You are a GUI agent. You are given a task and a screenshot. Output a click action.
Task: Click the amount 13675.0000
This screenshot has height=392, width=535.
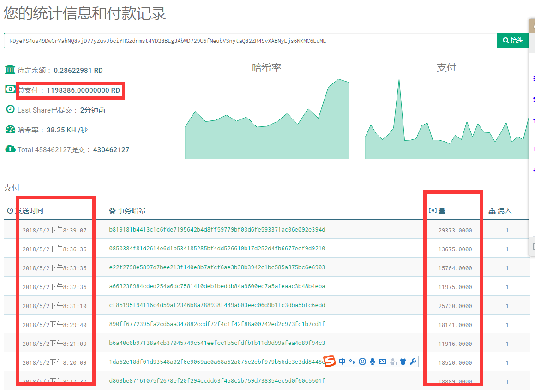pos(455,249)
